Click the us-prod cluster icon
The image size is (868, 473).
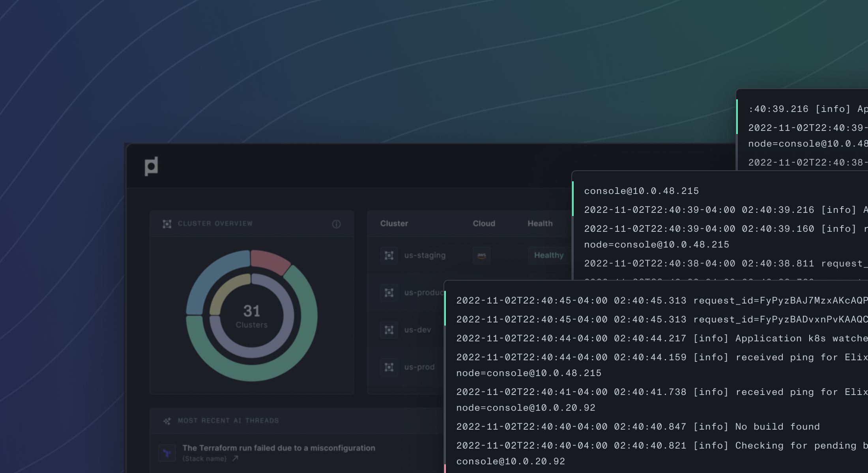389,367
